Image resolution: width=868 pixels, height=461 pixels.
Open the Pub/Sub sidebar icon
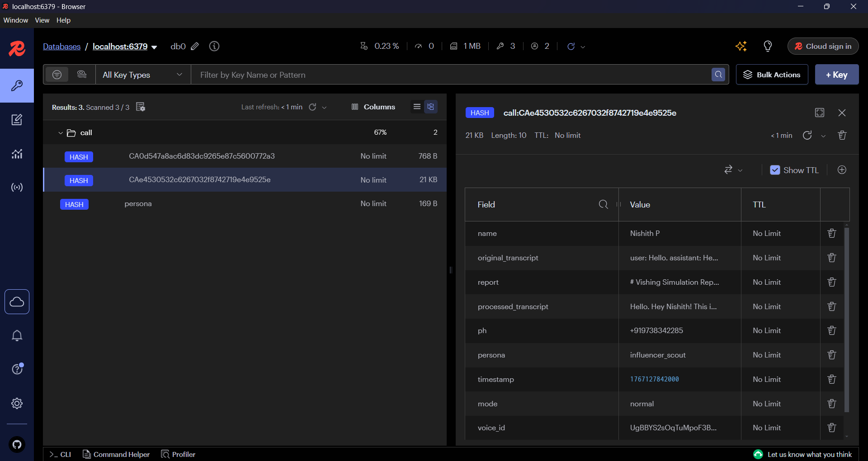tap(17, 188)
